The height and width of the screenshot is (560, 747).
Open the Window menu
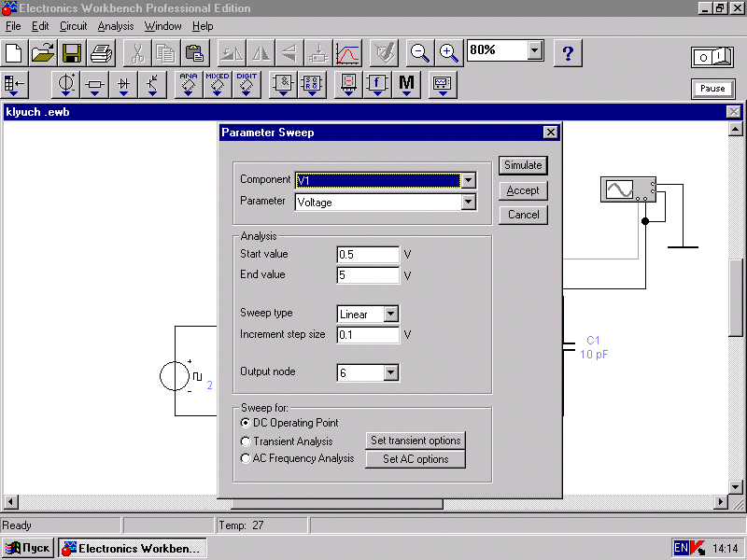tap(162, 26)
